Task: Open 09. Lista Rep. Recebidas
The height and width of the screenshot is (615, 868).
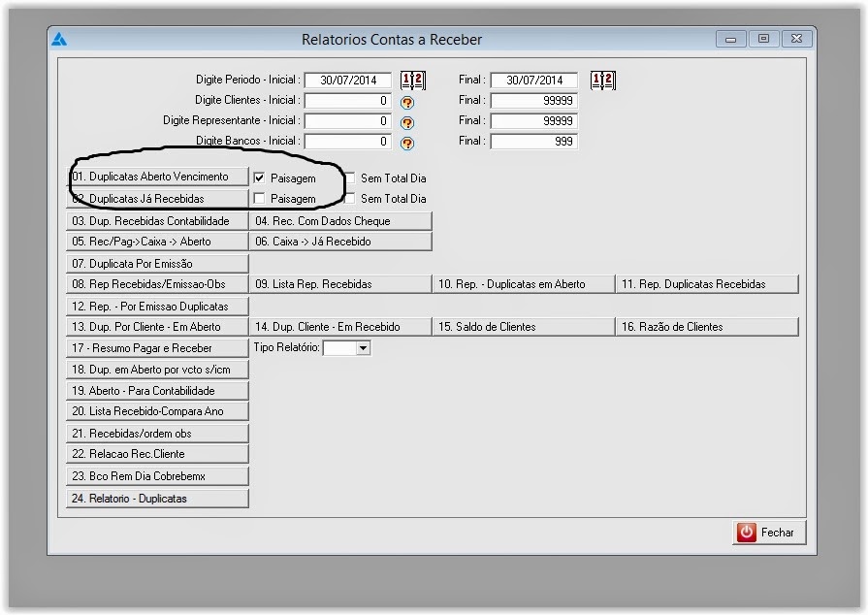Action: [340, 284]
